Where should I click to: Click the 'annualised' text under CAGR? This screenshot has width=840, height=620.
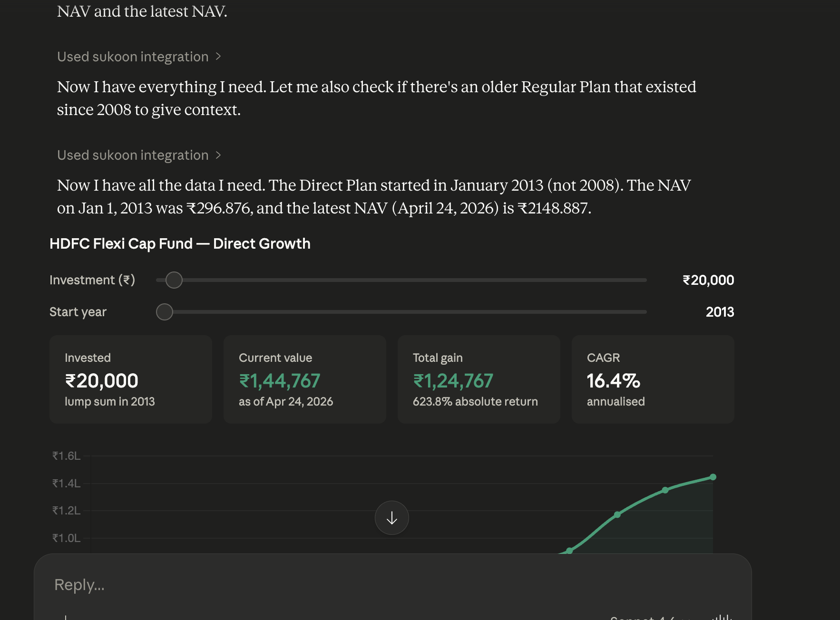tap(615, 401)
